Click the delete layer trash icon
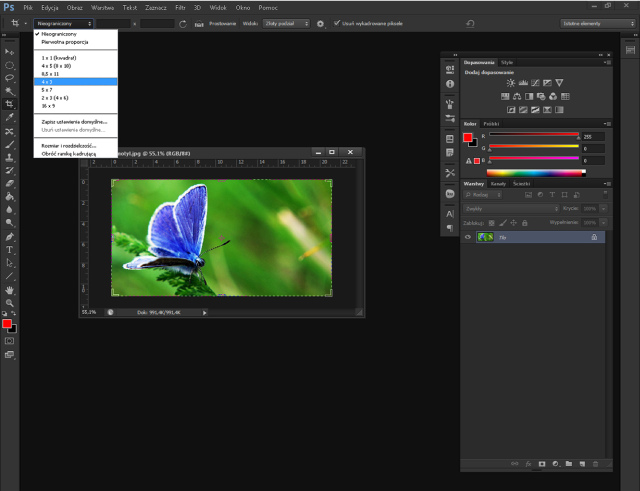Image resolution: width=640 pixels, height=491 pixels. tap(595, 464)
